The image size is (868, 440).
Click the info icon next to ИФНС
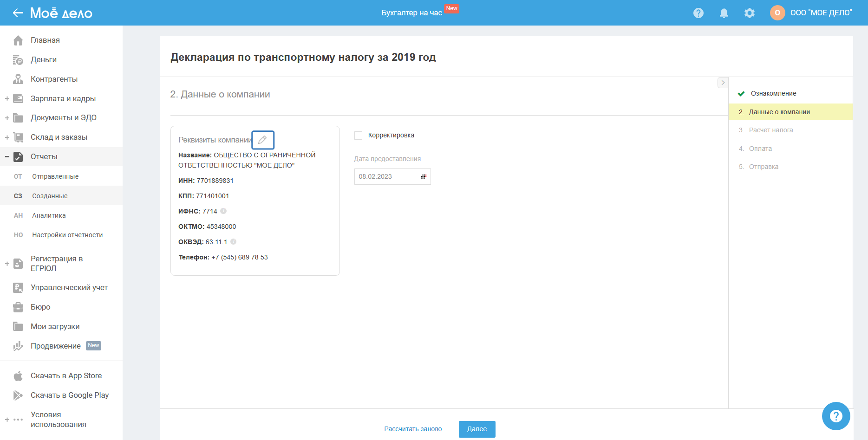(x=223, y=211)
